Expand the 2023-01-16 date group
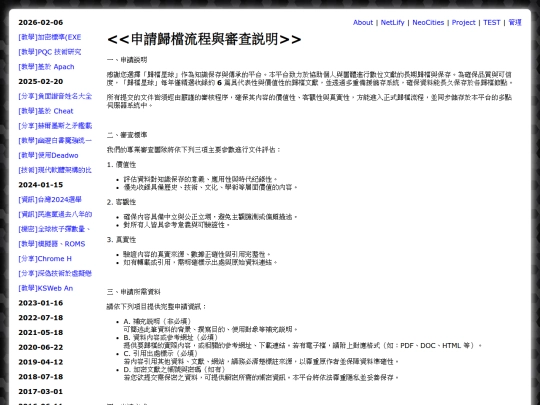This screenshot has width=540, height=405. (x=41, y=303)
